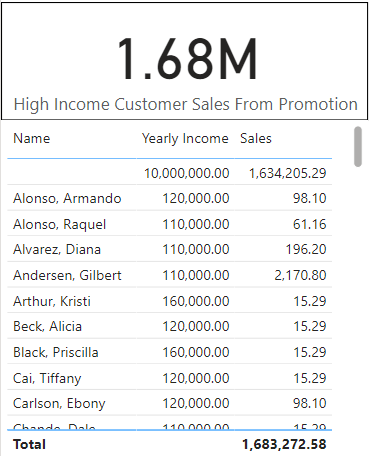Click the Sales column header

click(256, 138)
